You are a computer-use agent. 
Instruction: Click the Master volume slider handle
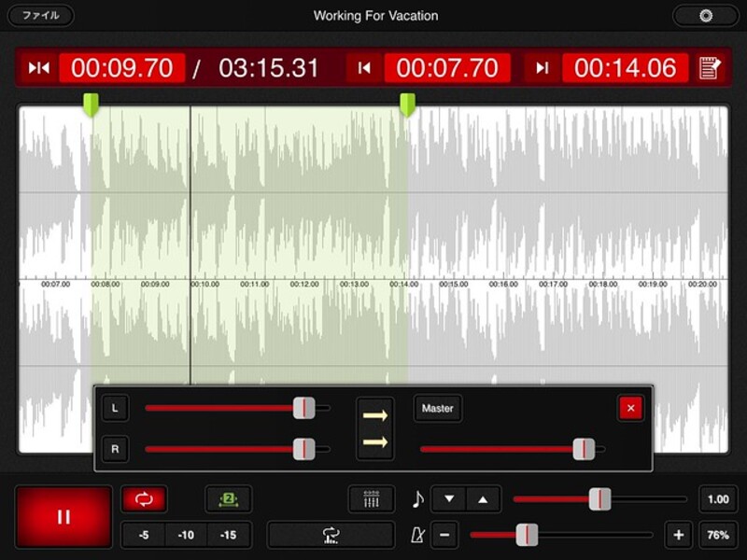tap(584, 449)
